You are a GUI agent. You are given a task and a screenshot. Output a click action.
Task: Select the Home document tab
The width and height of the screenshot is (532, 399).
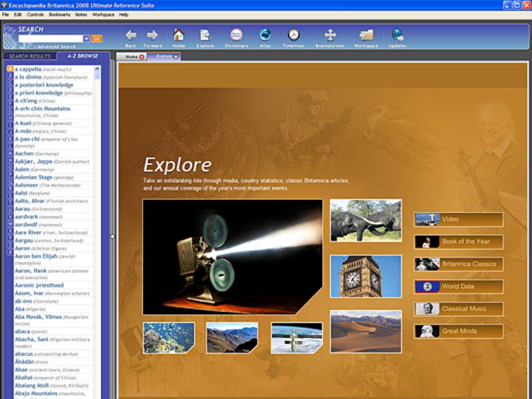[131, 57]
